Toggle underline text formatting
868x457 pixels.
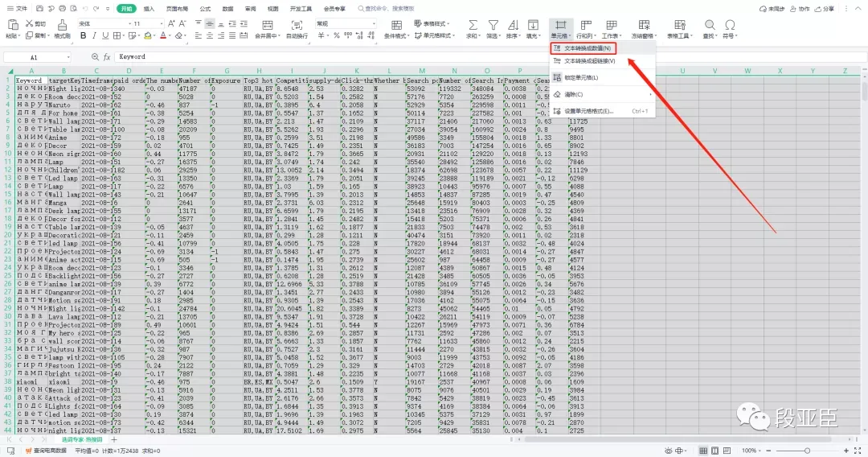coord(105,35)
